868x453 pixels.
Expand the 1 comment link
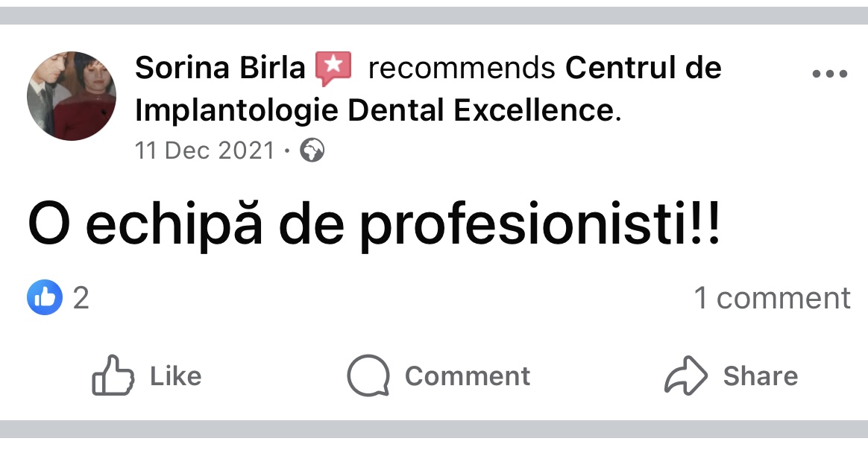pyautogui.click(x=773, y=298)
